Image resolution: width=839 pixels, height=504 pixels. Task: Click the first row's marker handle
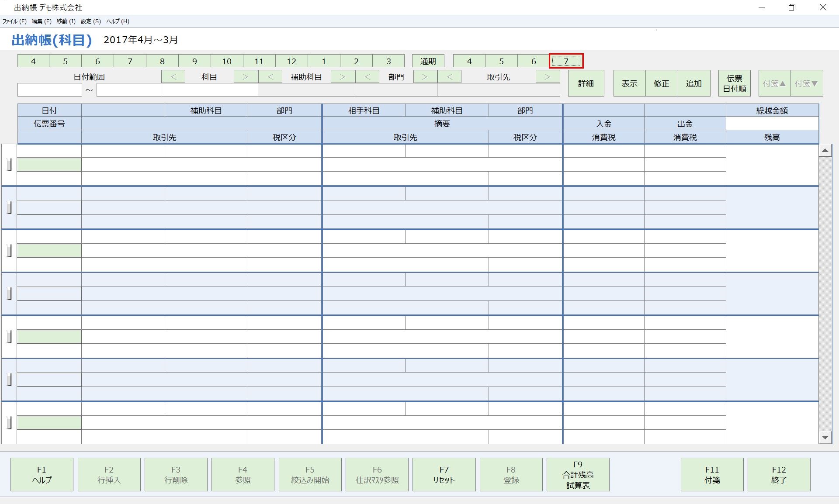[9, 165]
